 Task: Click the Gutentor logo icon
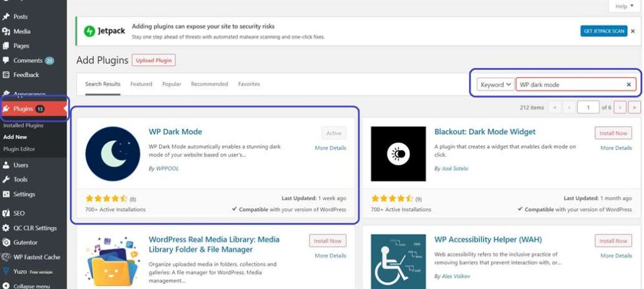(6, 243)
